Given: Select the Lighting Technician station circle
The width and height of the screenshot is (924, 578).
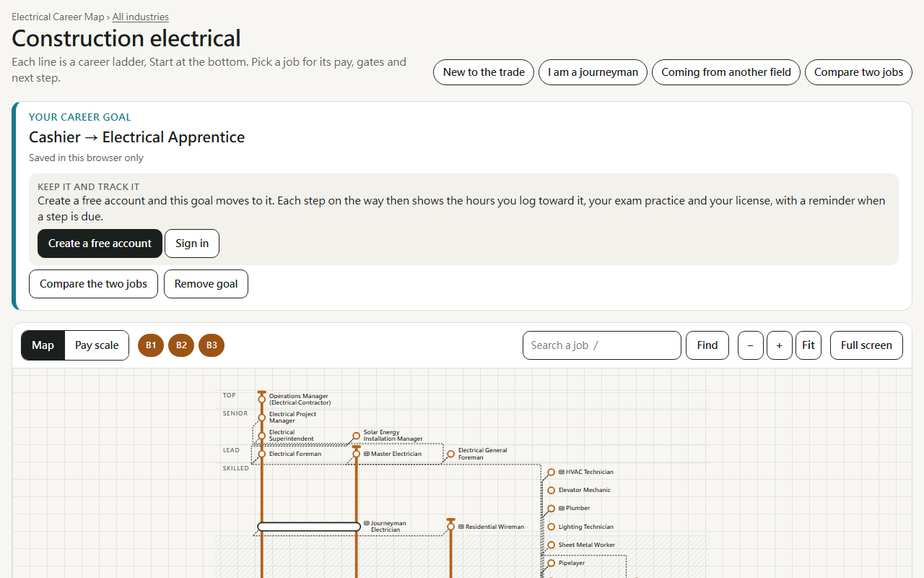Looking at the screenshot, I should click(551, 527).
